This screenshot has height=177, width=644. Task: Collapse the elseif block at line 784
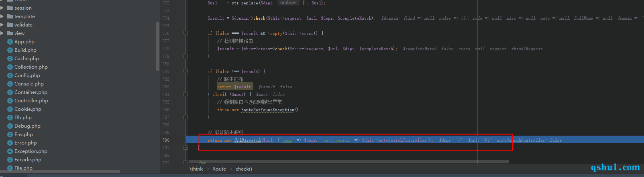point(185,94)
